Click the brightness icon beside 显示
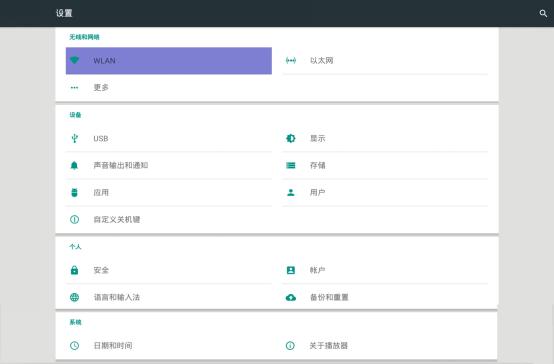The width and height of the screenshot is (554, 364). 291,138
